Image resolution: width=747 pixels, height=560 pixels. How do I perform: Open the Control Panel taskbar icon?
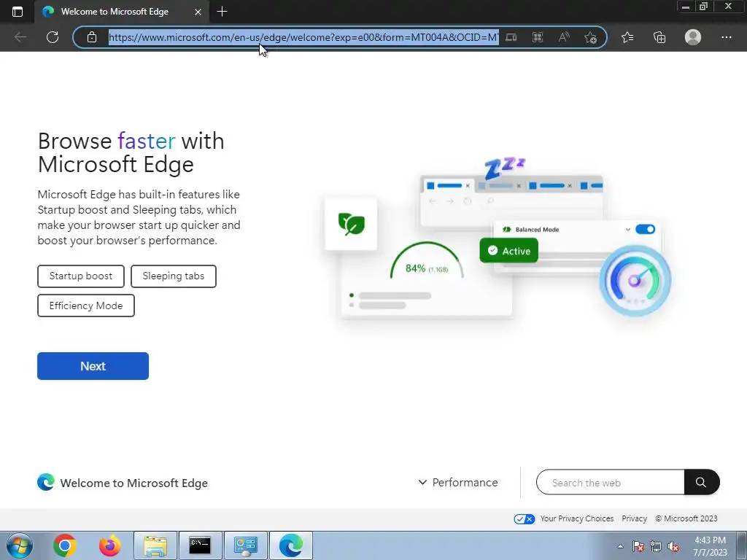point(246,545)
